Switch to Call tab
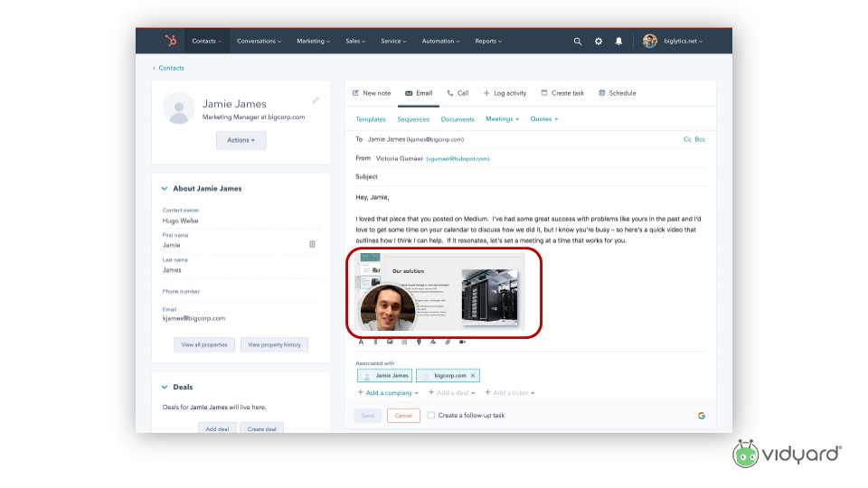This screenshot has width=868, height=488. [x=458, y=93]
